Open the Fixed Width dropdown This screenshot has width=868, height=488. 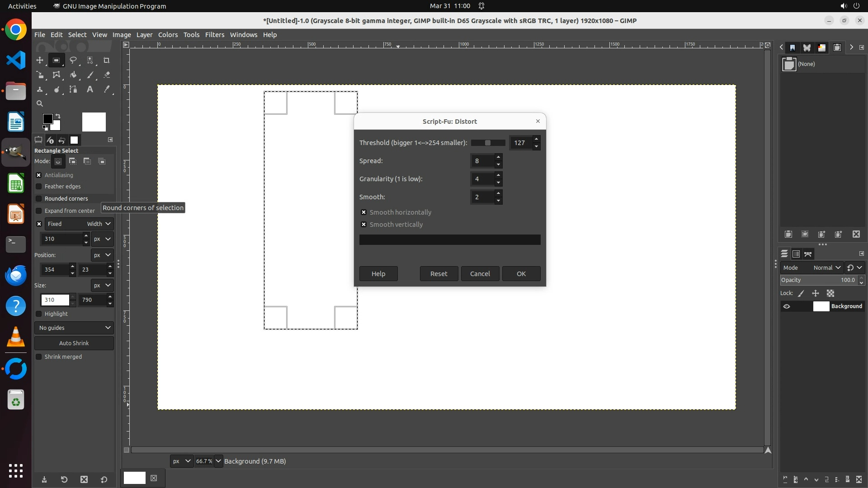pyautogui.click(x=99, y=224)
